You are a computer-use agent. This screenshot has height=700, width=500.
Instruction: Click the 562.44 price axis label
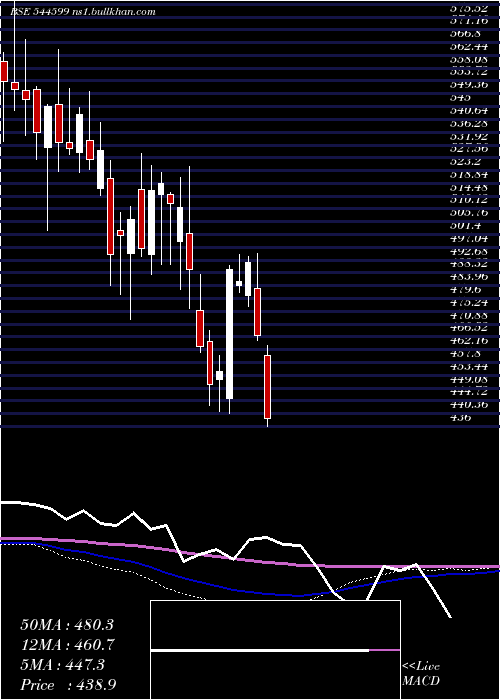467,46
